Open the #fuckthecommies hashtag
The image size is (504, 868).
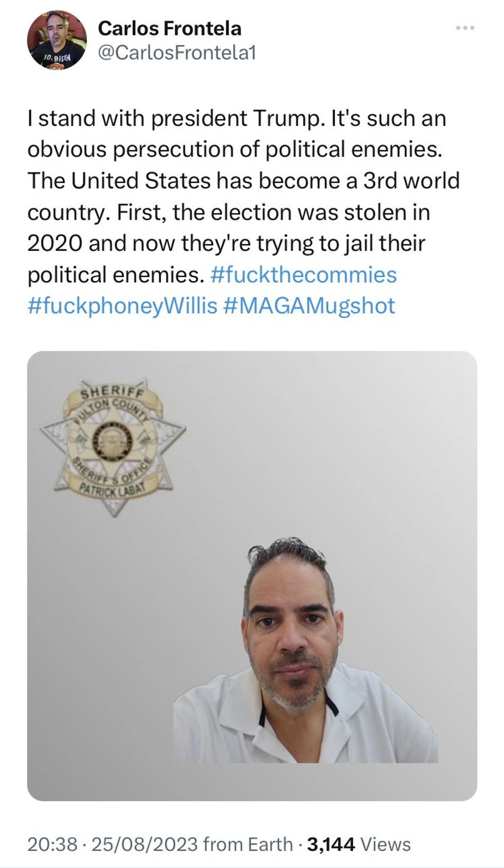tap(303, 275)
